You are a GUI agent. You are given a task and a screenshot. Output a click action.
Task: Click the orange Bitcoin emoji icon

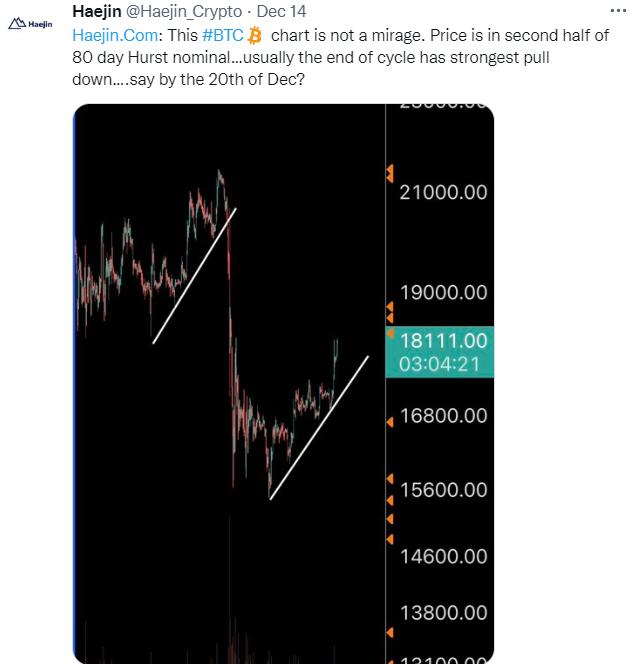[254, 36]
